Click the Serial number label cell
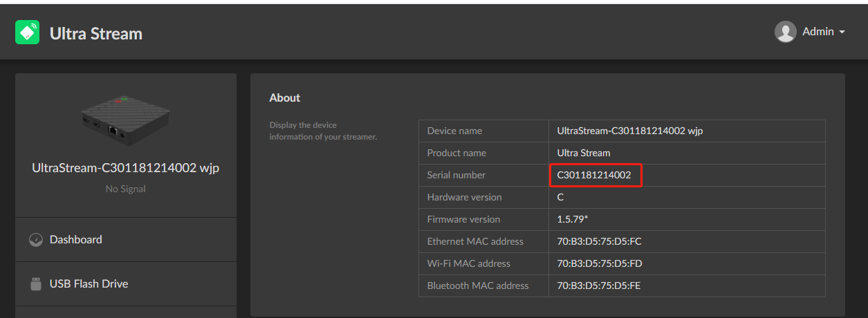Screen dimensions: 868x318 pyautogui.click(x=484, y=175)
